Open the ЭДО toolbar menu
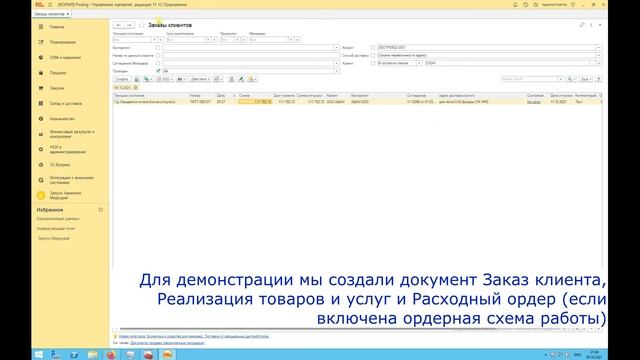Viewport: 640px width, 360px height. point(165,79)
